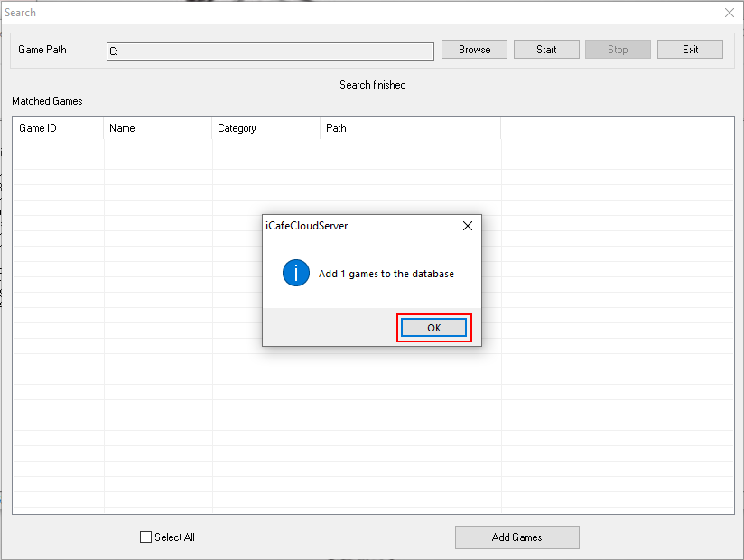Viewport: 744px width, 560px height.
Task: Click the Search window title text
Action: click(21, 13)
